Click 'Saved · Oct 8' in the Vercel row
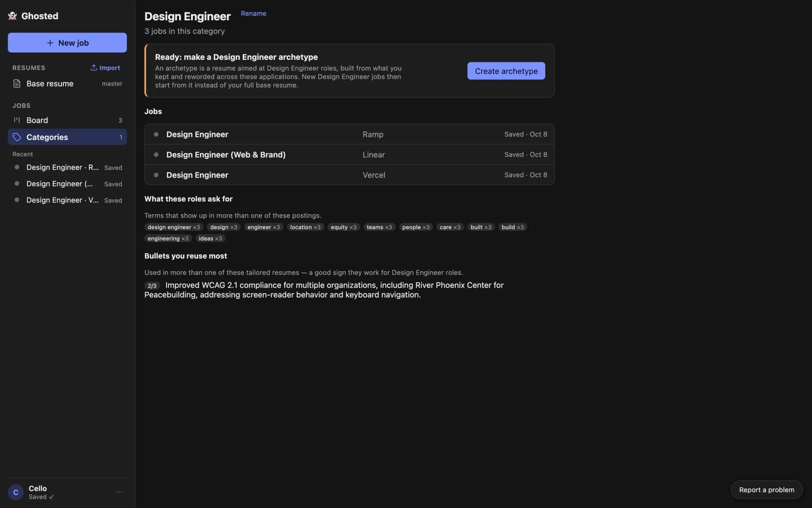812x508 pixels. [x=526, y=175]
